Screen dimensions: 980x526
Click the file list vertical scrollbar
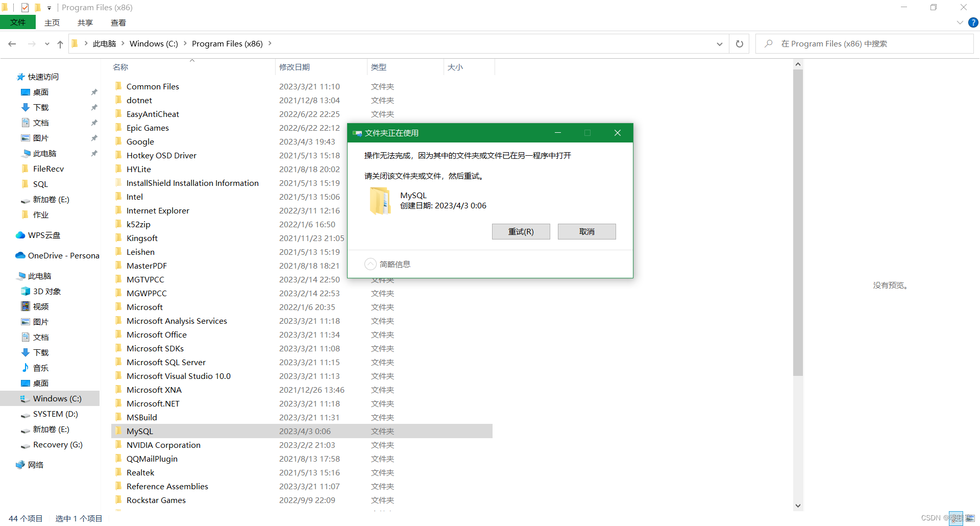pyautogui.click(x=798, y=223)
